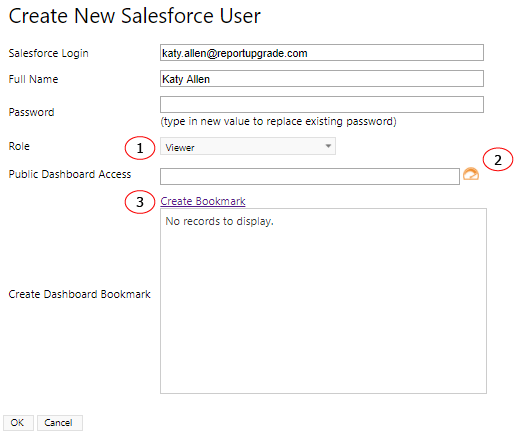Click the password replacement hint text

278,121
